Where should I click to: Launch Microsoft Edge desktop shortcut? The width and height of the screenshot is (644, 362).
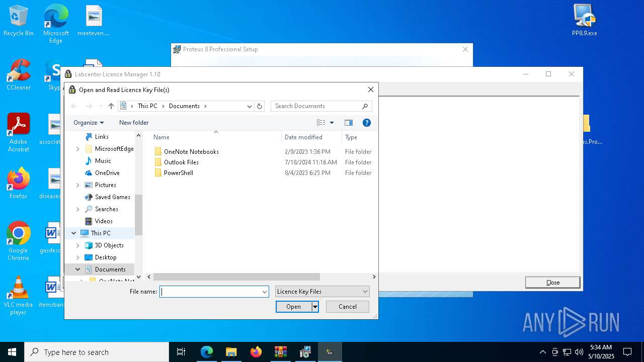point(56,24)
